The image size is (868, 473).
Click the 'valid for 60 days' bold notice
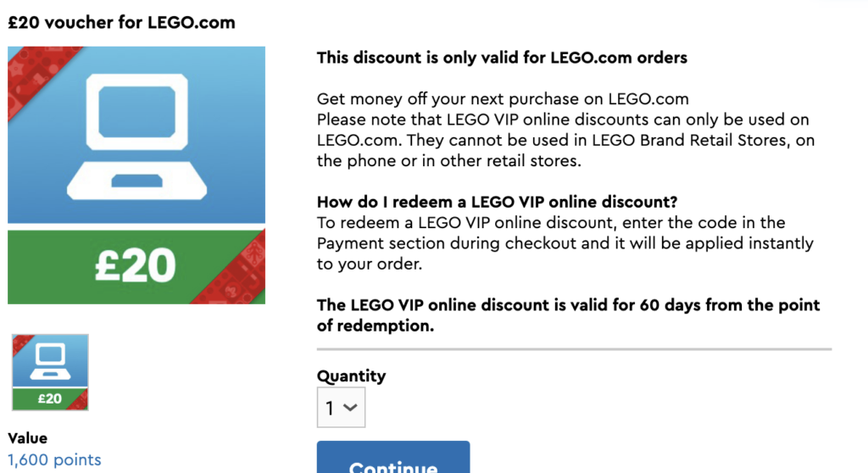coord(569,315)
